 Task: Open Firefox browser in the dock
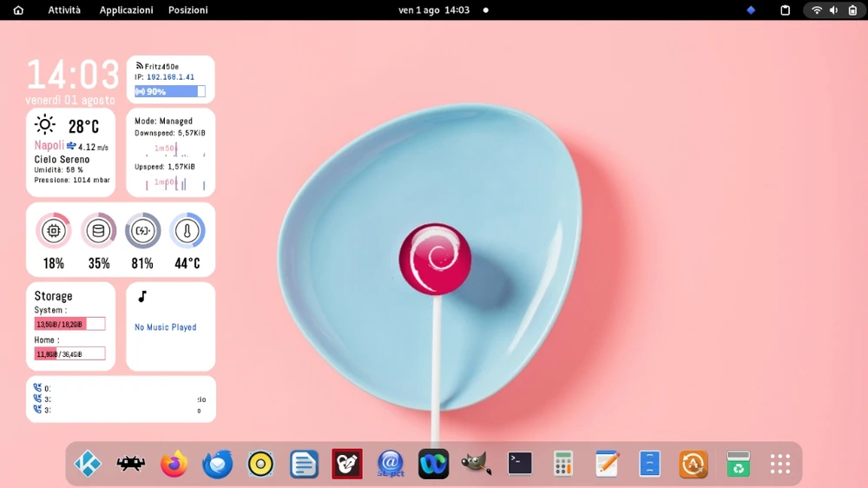[174, 464]
